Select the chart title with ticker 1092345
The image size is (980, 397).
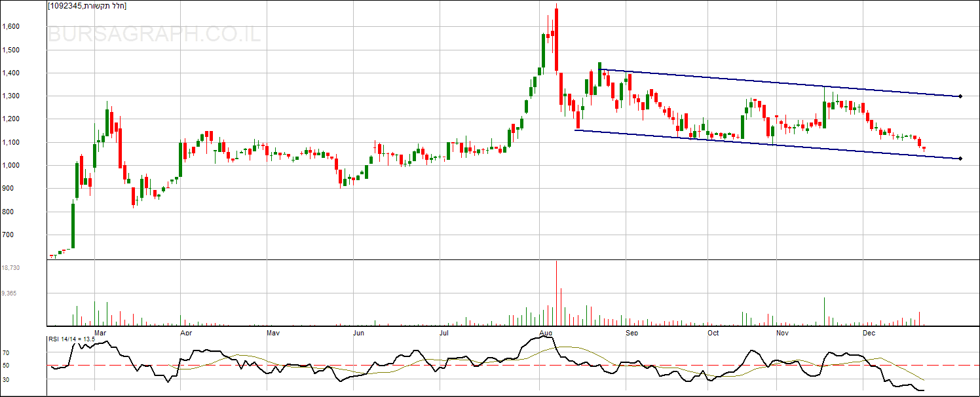(x=87, y=6)
